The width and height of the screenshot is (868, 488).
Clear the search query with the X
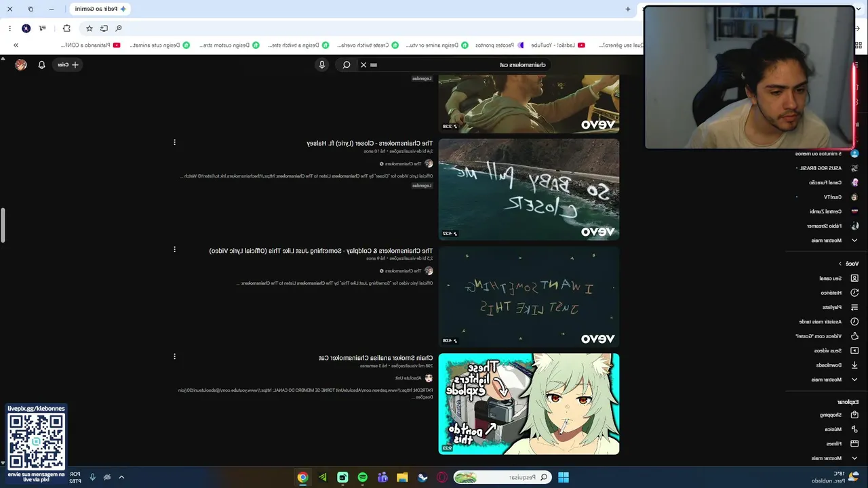click(x=363, y=64)
